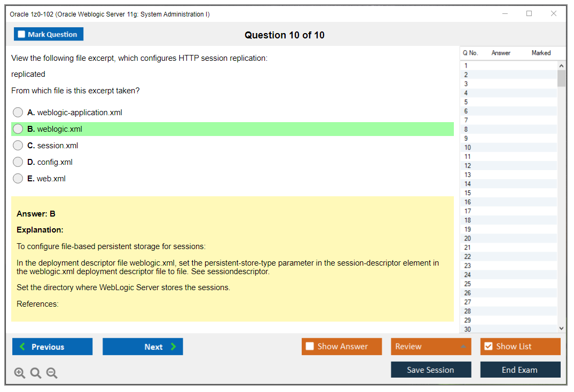574x392 pixels.
Task: Jump to question 10 in list
Action: (468, 148)
